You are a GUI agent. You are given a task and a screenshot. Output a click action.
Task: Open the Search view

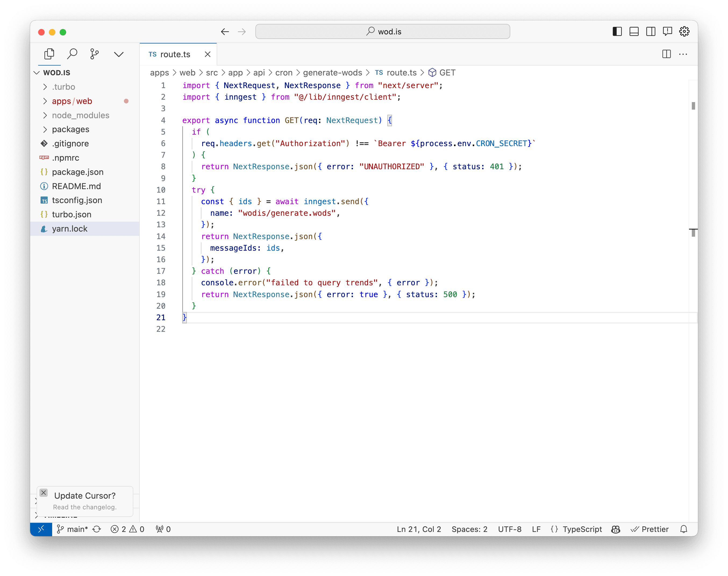point(72,54)
